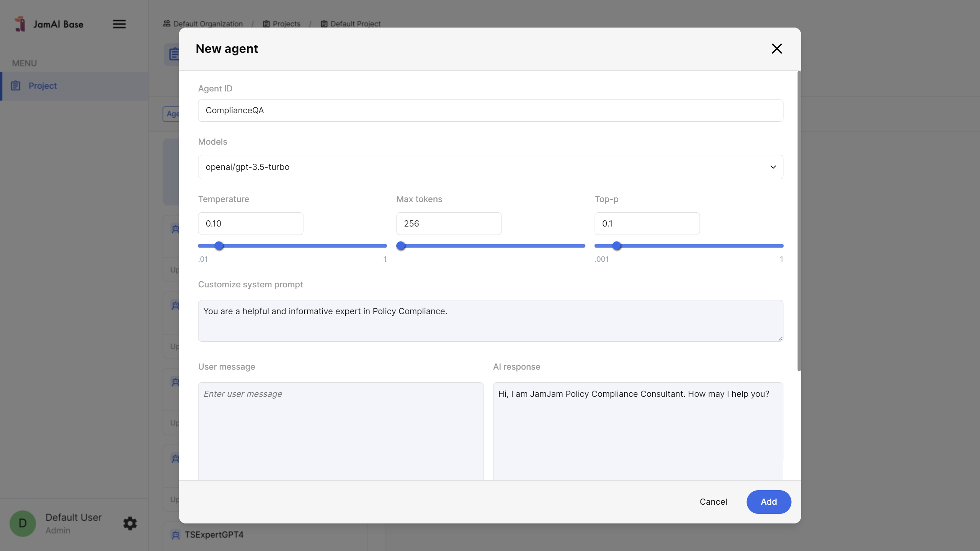Viewport: 980px width, 551px height.
Task: Click the Project clipboard icon in sidebar
Action: tap(16, 86)
